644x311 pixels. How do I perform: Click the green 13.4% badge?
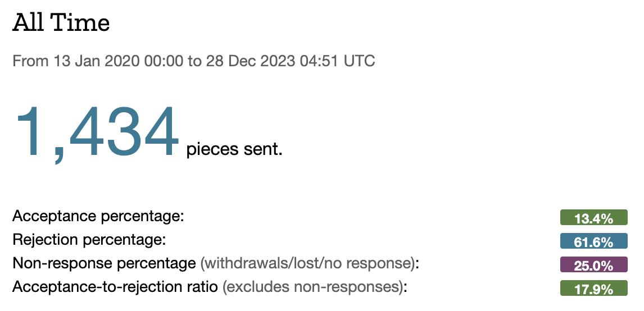point(593,218)
